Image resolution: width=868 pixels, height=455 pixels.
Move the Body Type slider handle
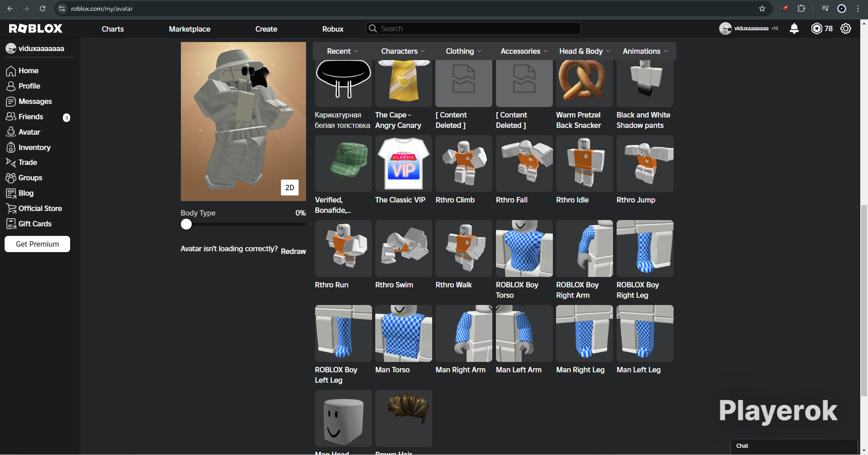(186, 224)
